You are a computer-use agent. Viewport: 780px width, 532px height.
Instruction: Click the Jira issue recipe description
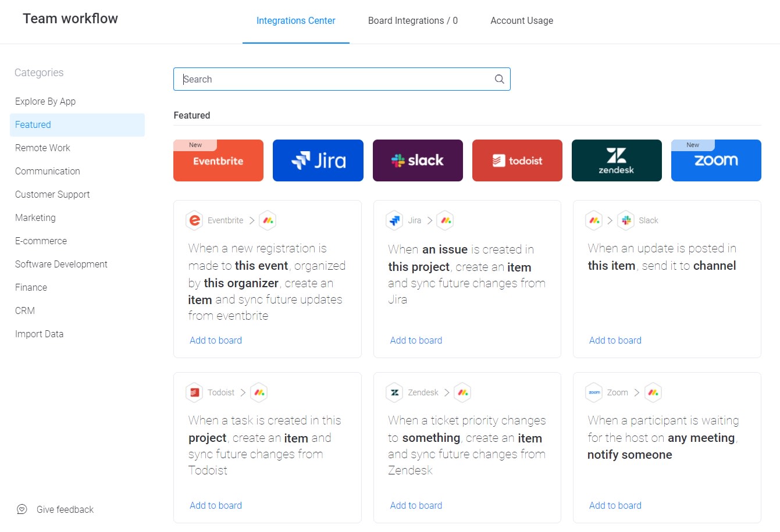[x=467, y=274]
